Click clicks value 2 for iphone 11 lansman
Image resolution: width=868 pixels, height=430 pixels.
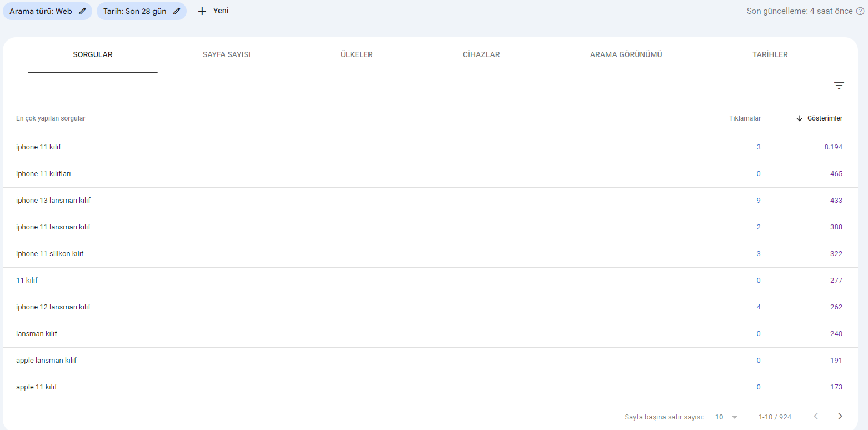(x=759, y=227)
